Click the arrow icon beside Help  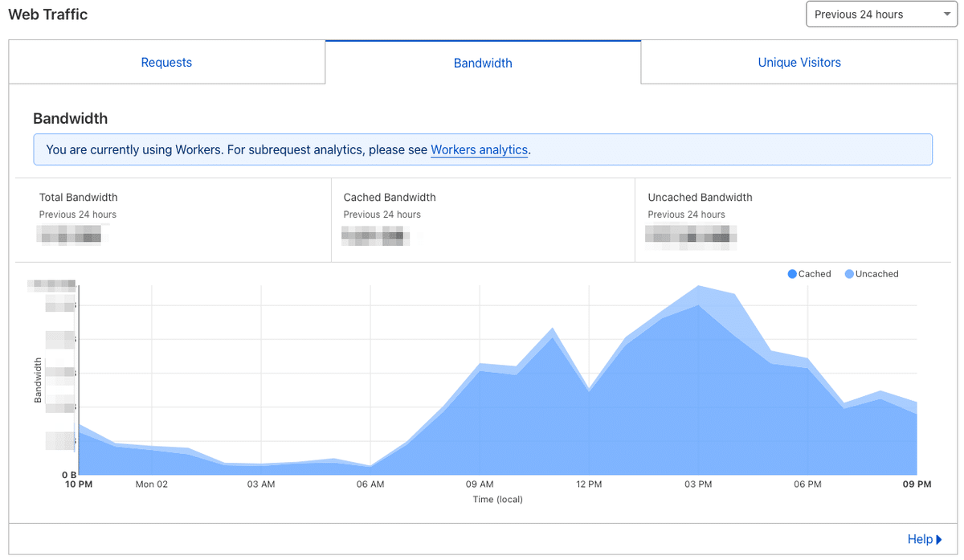click(939, 539)
